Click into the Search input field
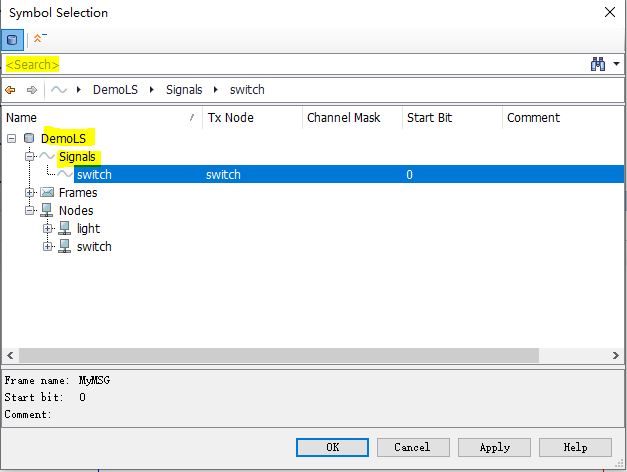The image size is (627, 472). [296, 64]
